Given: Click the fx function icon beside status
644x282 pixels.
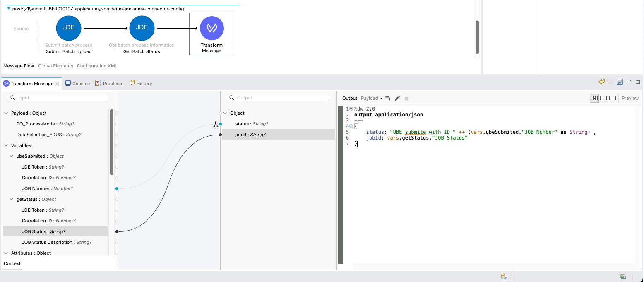Looking at the screenshot, I should click(216, 124).
